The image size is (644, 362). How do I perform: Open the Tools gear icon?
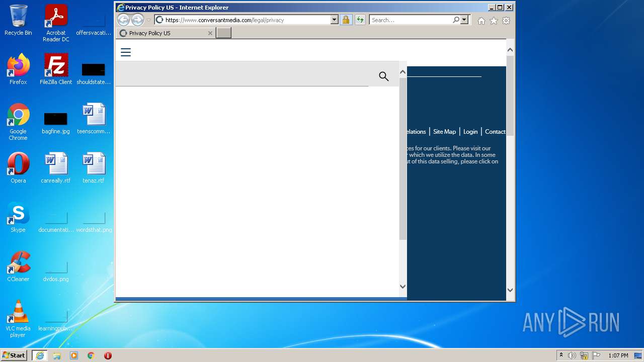coord(506,21)
